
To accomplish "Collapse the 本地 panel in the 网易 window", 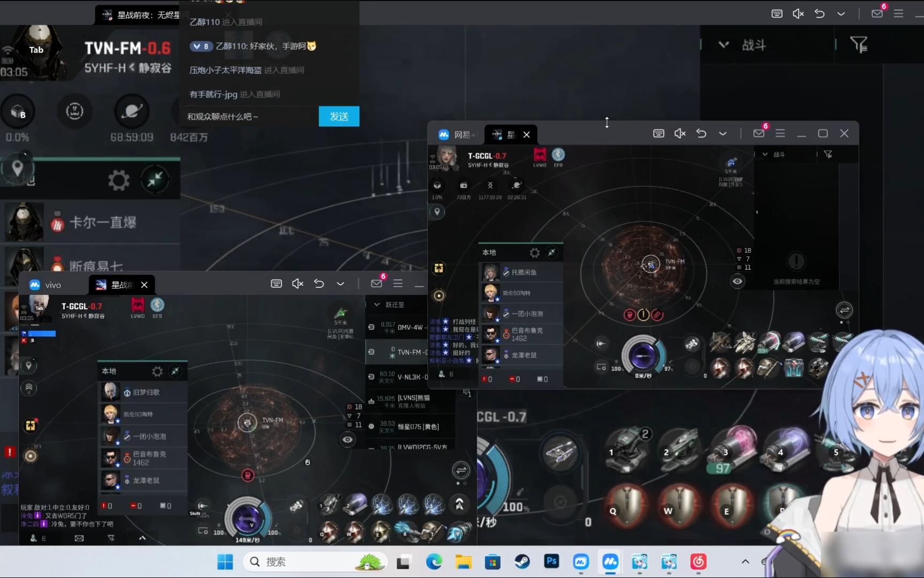I will (x=552, y=252).
